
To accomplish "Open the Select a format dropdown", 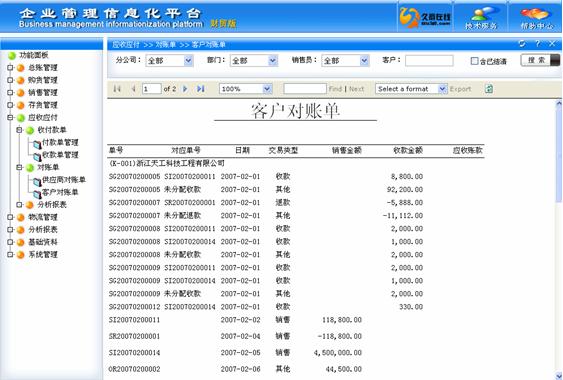I will pyautogui.click(x=442, y=89).
